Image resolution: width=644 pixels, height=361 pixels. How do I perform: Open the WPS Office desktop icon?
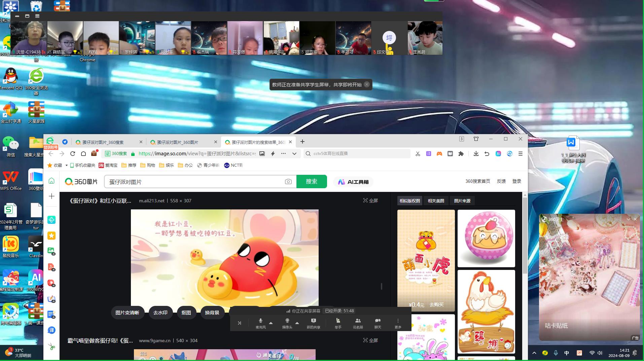click(10, 180)
